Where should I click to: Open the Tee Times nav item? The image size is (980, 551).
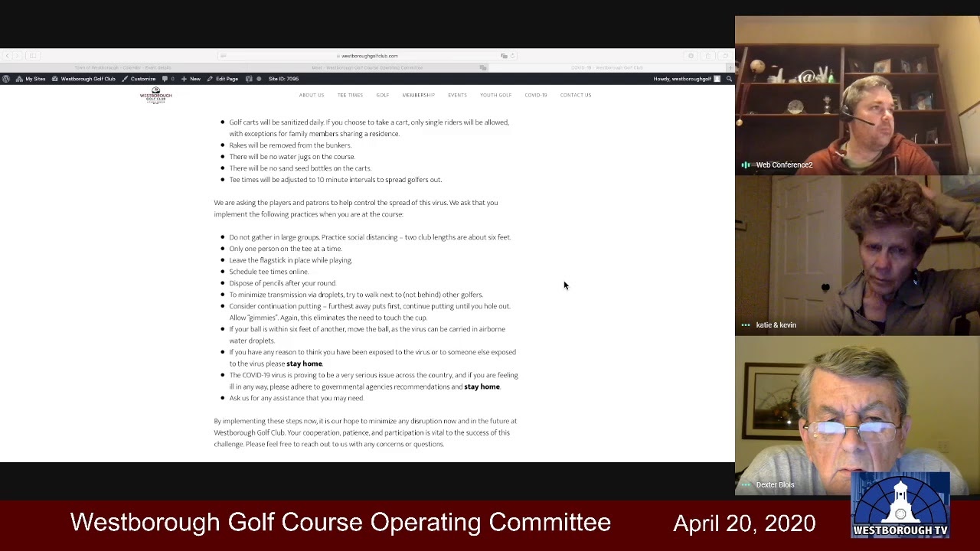(350, 95)
